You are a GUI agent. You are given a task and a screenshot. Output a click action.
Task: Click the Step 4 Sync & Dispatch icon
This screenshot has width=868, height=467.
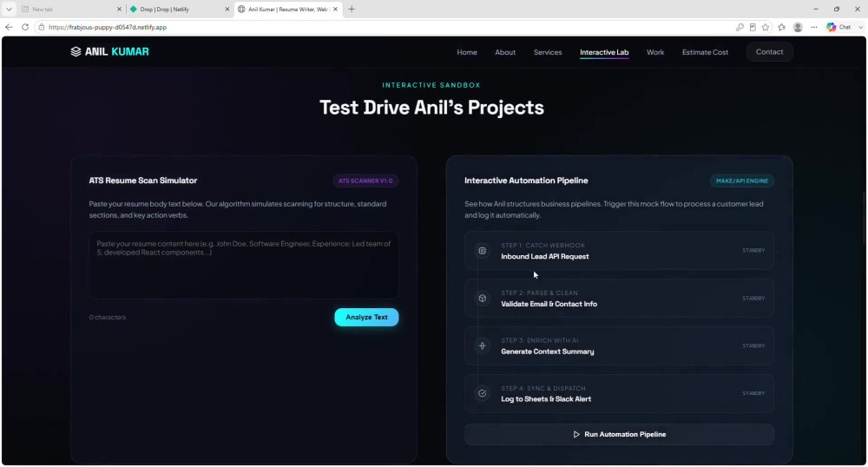[x=482, y=393]
